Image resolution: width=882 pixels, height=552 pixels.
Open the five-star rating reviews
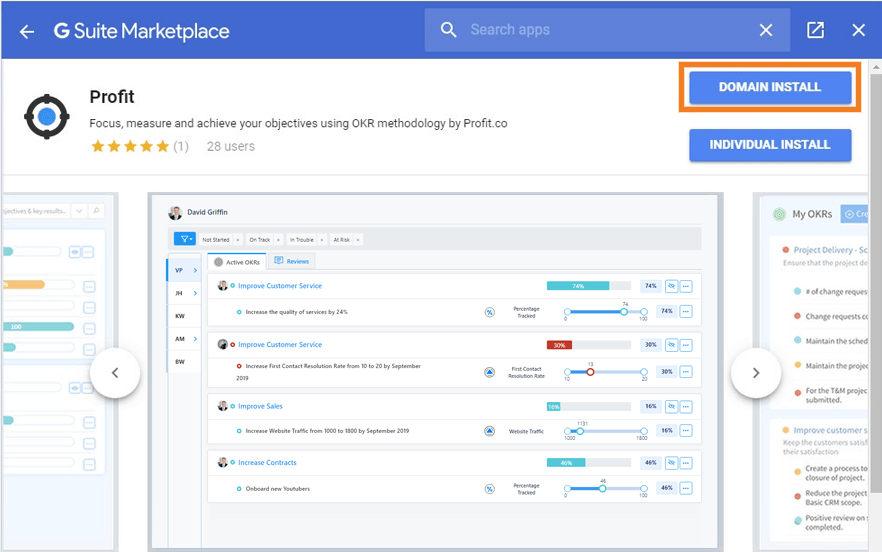tap(130, 147)
